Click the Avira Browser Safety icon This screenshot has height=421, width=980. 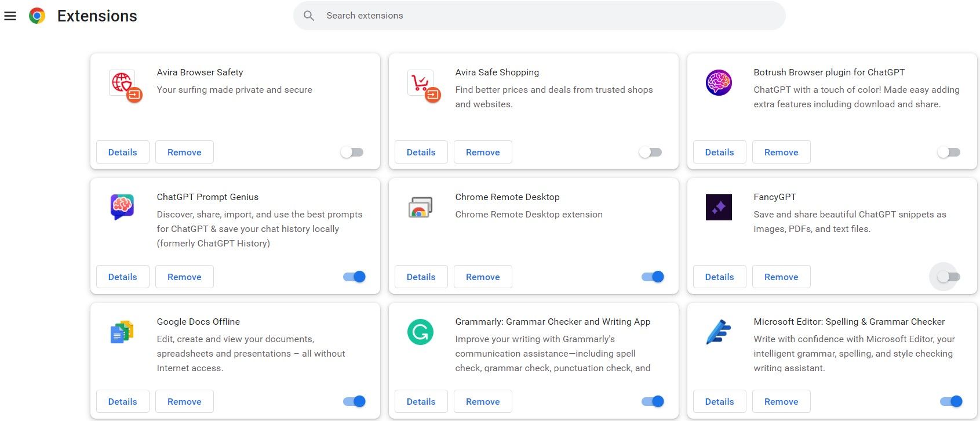click(x=123, y=84)
